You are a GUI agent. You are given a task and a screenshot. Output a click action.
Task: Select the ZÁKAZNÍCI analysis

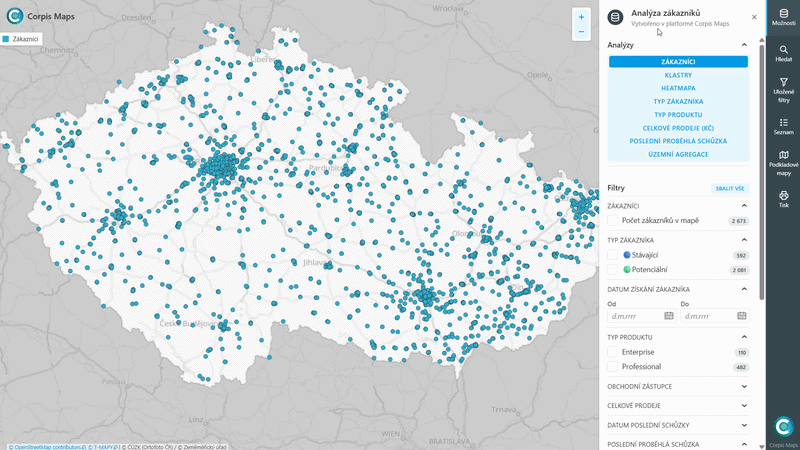(678, 62)
